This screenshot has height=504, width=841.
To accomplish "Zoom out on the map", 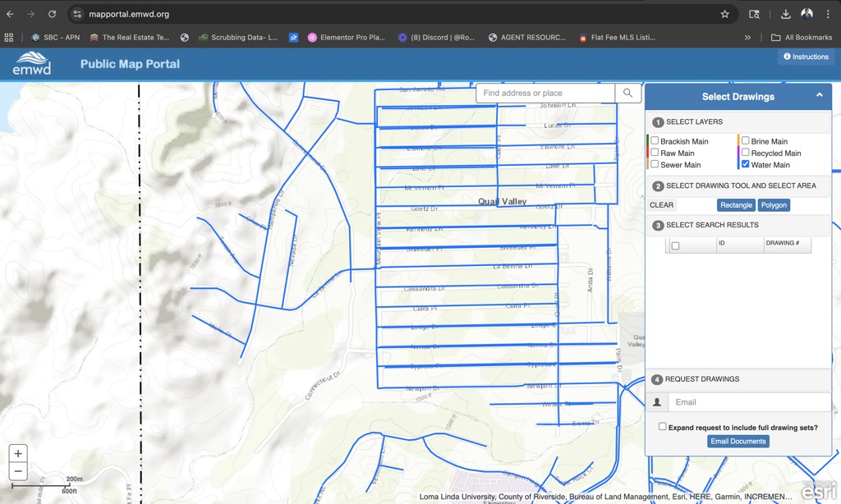I will point(18,471).
